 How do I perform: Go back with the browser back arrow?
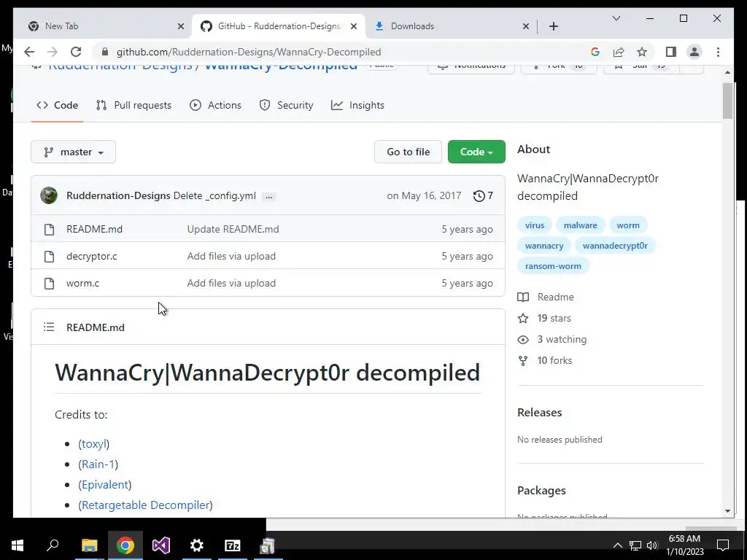(x=29, y=52)
